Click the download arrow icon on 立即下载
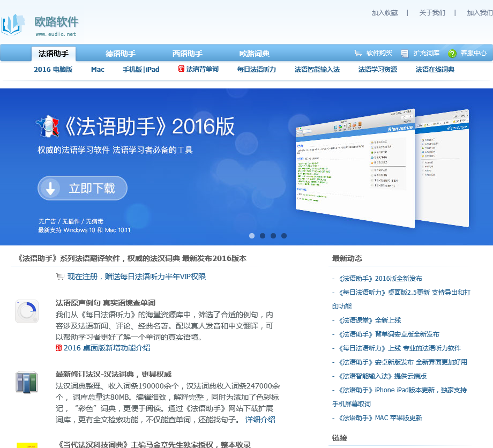Image resolution: width=493 pixels, height=448 pixels. 50,188
